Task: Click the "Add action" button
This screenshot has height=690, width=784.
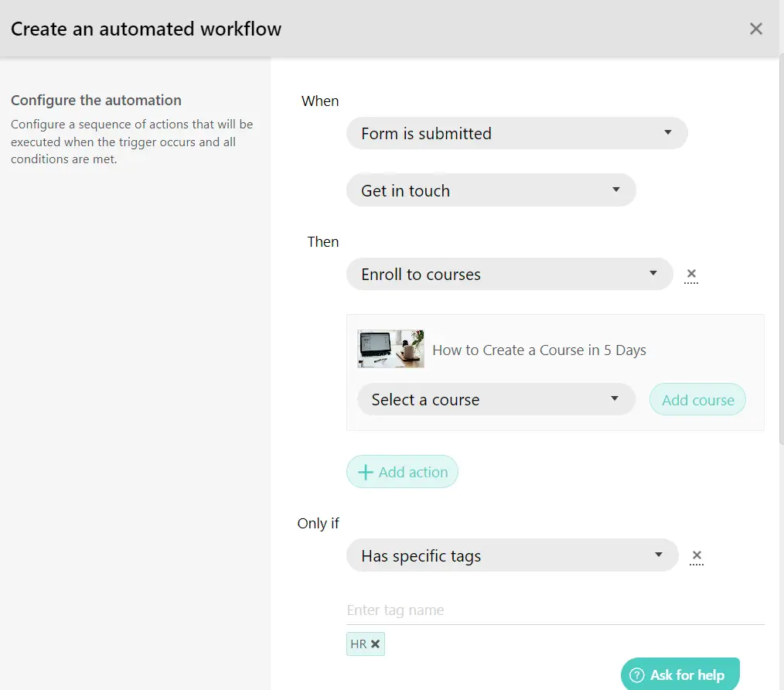Action: [402, 472]
